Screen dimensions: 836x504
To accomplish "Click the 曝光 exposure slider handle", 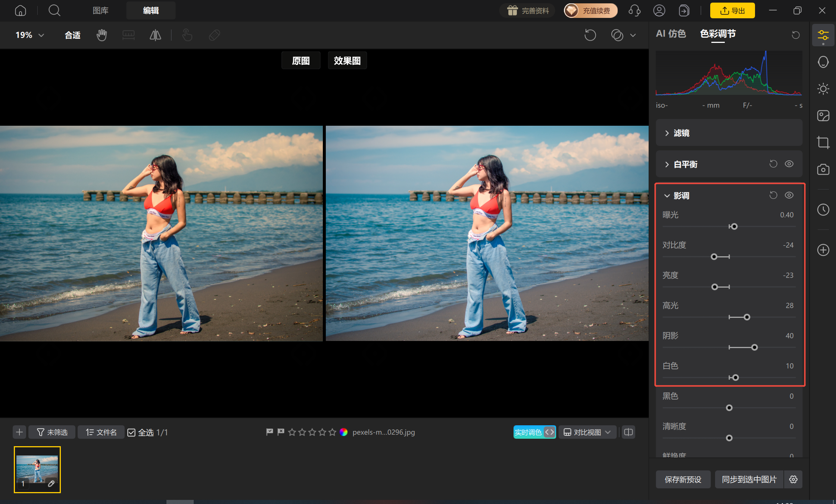I will [x=734, y=226].
